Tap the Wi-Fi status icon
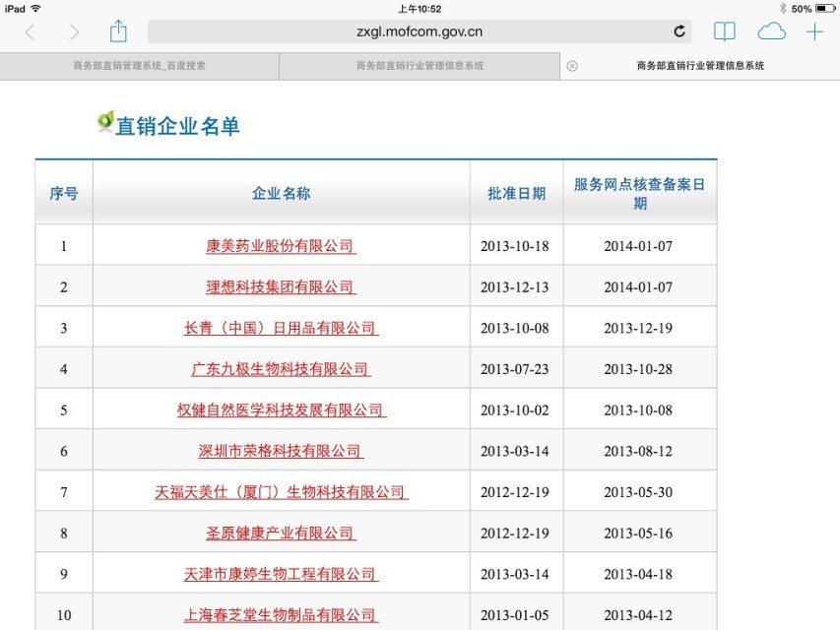Image resolution: width=840 pixels, height=630 pixels. 35,9
